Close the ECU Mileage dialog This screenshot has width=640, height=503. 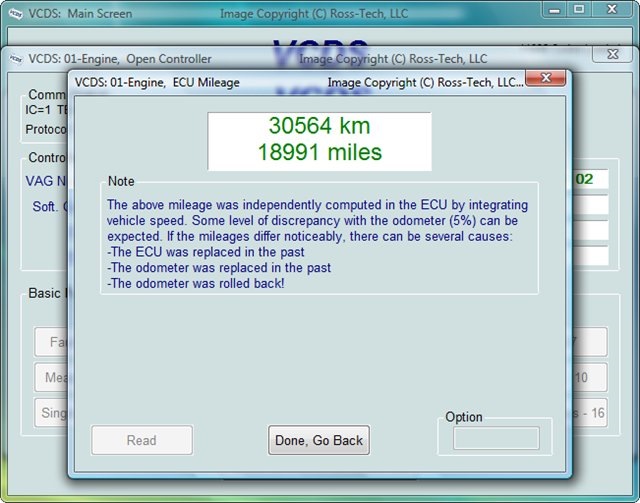coord(546,78)
